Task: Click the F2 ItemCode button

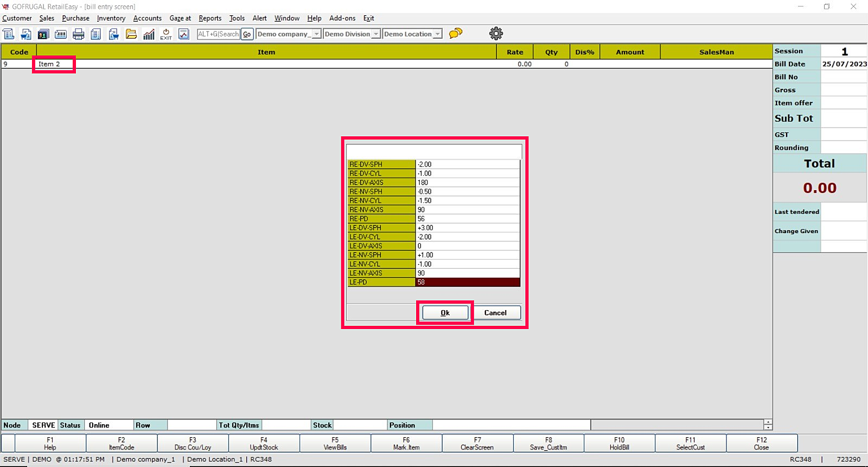Action: pos(122,444)
